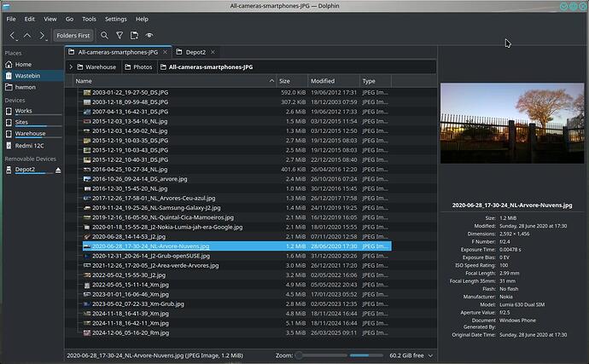Image resolution: width=589 pixels, height=364 pixels.
Task: Open the search magnifier in the toolbar
Action: click(x=104, y=36)
